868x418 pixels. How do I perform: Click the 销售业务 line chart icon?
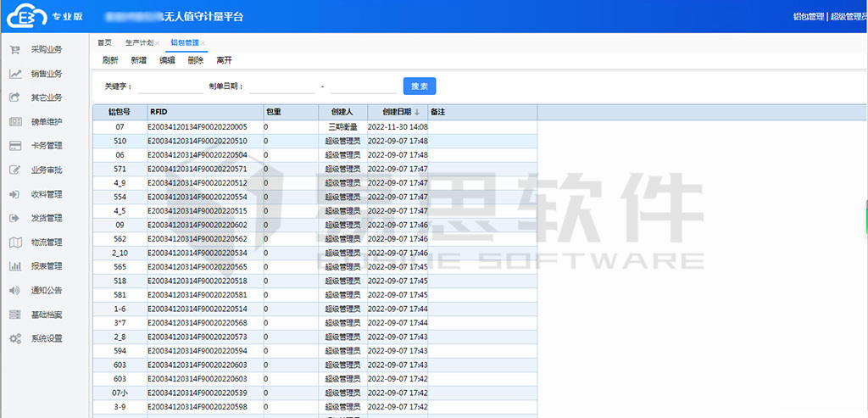pos(14,74)
